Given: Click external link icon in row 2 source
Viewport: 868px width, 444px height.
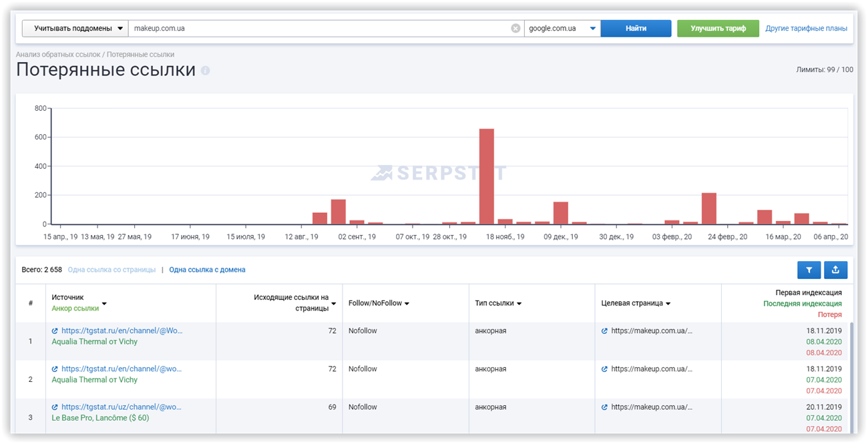Looking at the screenshot, I should tap(55, 369).
